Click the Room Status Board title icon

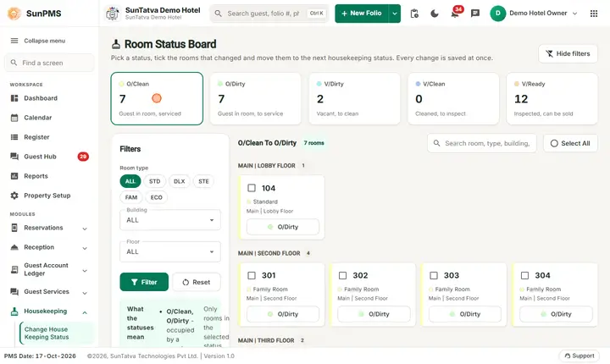pos(116,44)
